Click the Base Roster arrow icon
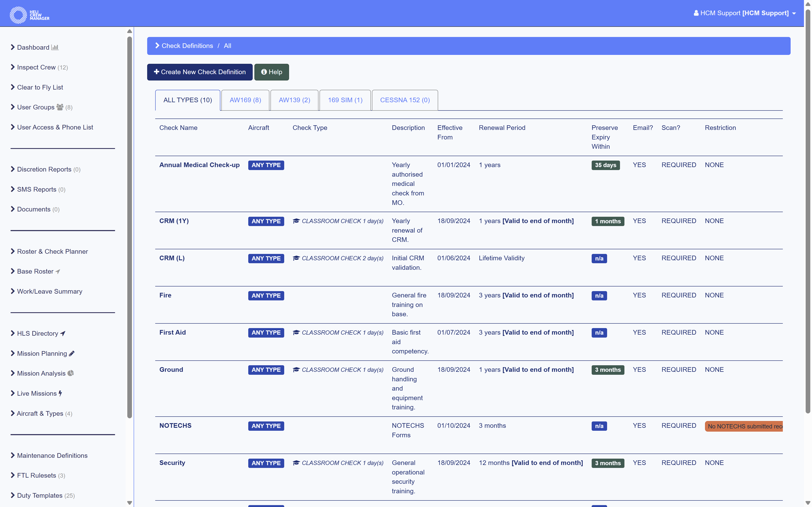The image size is (812, 507). (58, 272)
